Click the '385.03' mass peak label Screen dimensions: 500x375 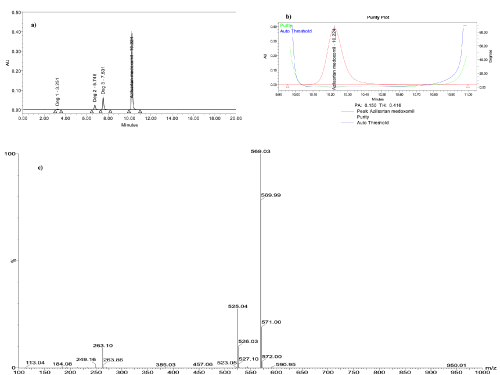(x=166, y=365)
